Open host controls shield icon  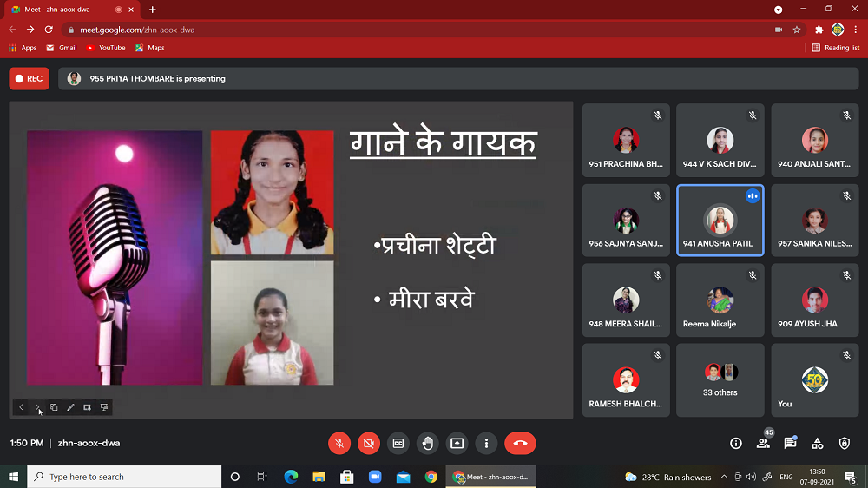[845, 443]
